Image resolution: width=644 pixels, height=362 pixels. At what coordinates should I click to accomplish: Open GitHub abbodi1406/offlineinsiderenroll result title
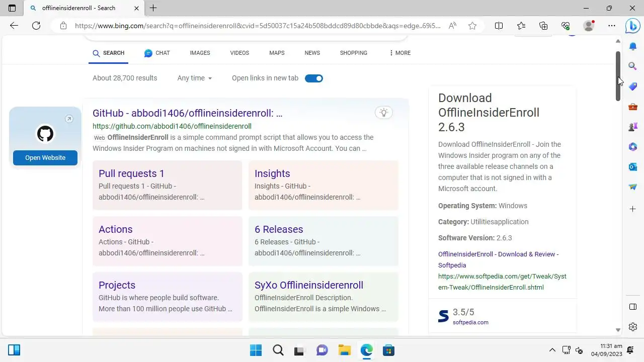pyautogui.click(x=188, y=113)
